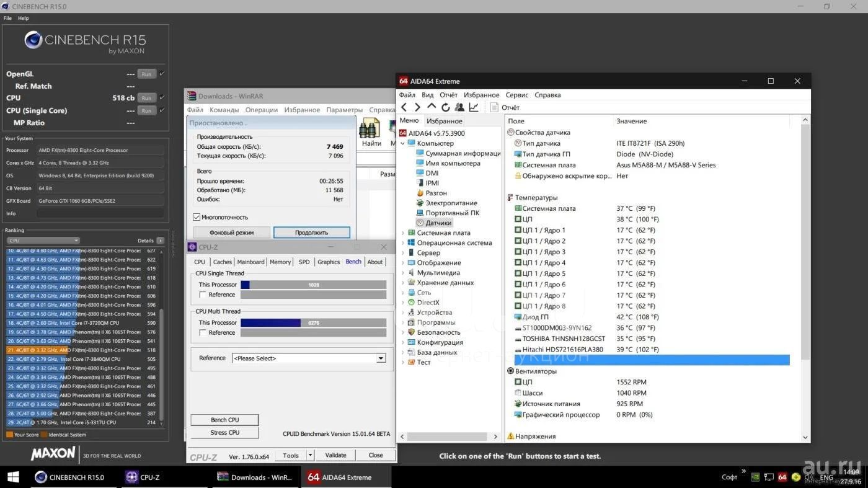Image resolution: width=868 pixels, height=488 pixels.
Task: Open Электропитание power tree item
Action: (446, 203)
